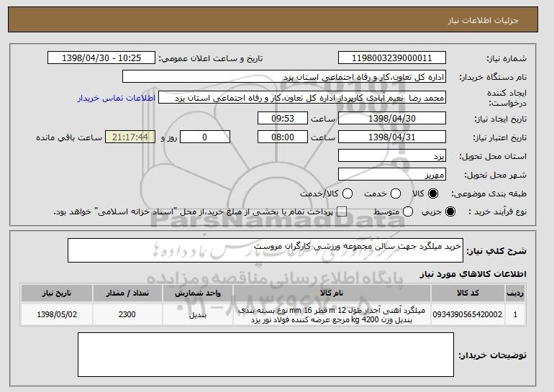The width and height of the screenshot is (554, 392).
Task: Click the creation time field 09:53
Action: pyautogui.click(x=283, y=118)
